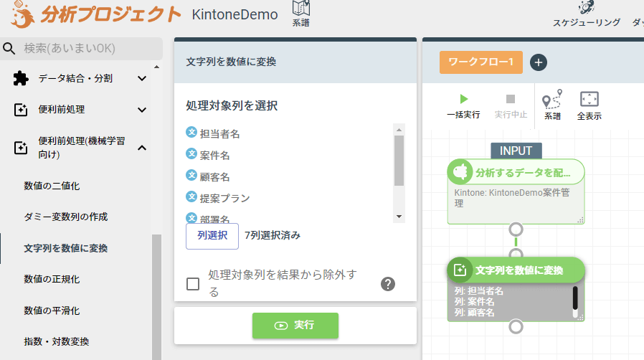Click the search magnifier icon
Image resolution: width=644 pixels, height=360 pixels.
click(x=9, y=49)
